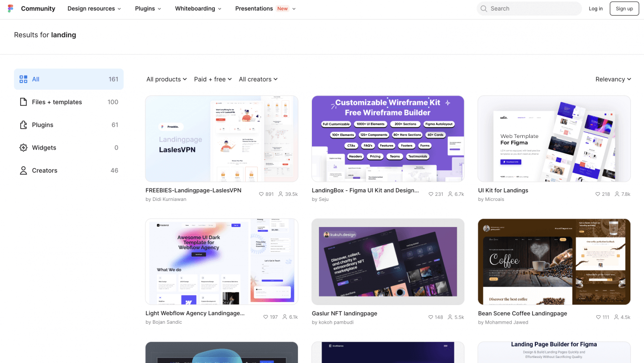
Task: Click the All grid icon in sidebar
Action: 23,79
